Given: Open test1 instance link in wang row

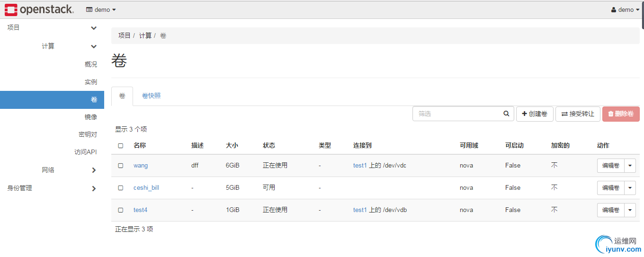Looking at the screenshot, I should [x=360, y=166].
